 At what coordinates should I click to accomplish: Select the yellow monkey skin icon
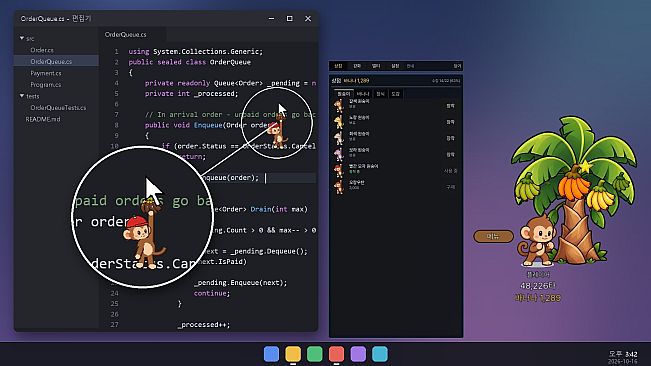pyautogui.click(x=339, y=122)
